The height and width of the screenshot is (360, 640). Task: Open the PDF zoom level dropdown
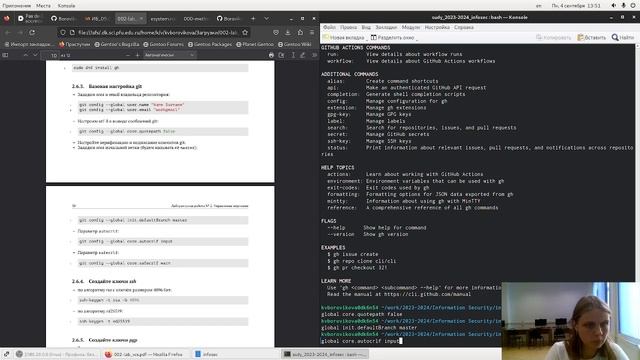point(169,55)
